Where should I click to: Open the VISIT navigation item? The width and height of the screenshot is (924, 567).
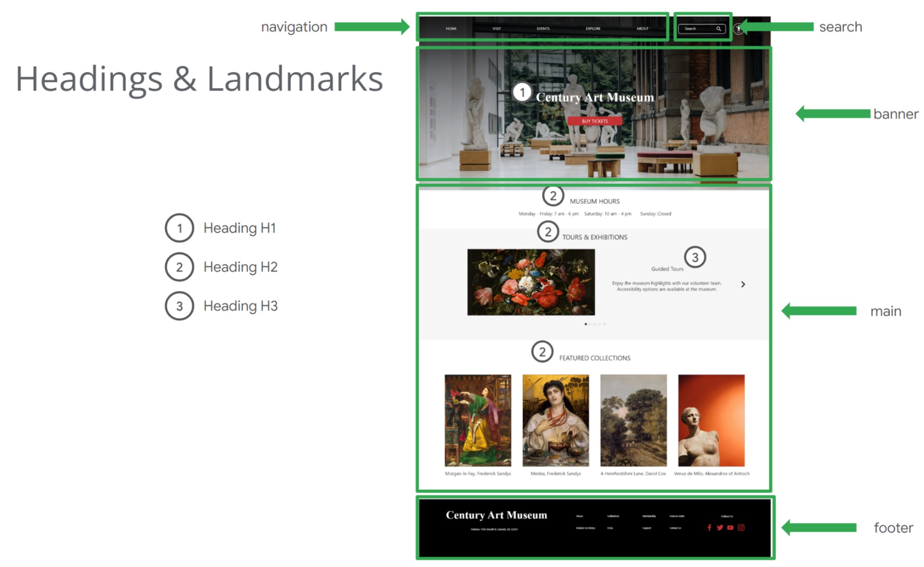point(496,29)
